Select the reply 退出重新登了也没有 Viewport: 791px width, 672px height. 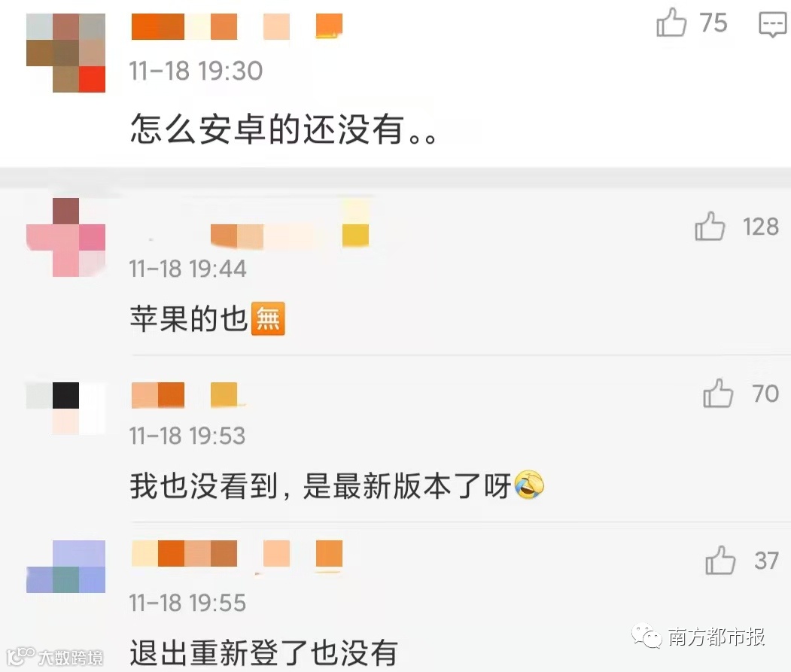click(264, 653)
